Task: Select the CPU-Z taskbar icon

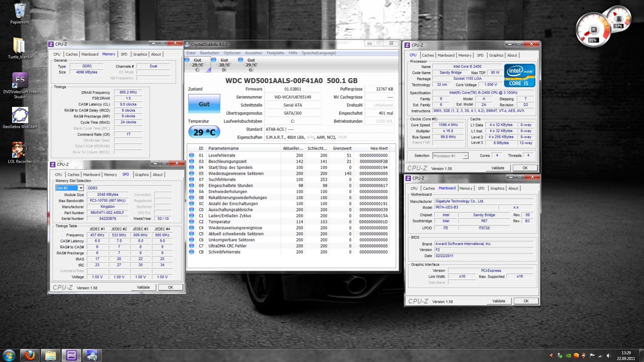Action: pos(71,355)
